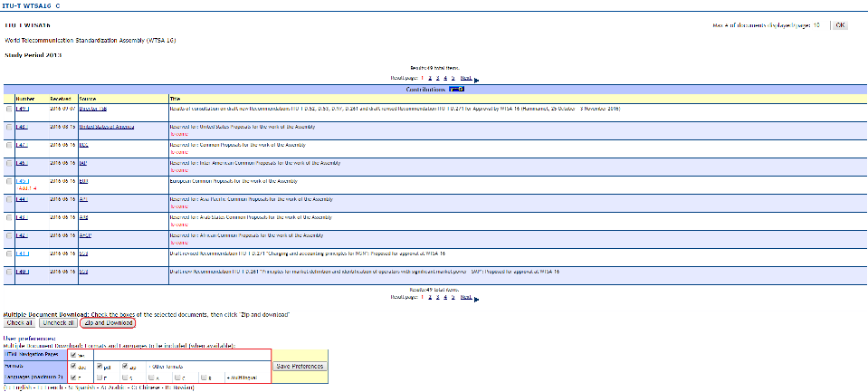Click the Next link above the table

465,78
